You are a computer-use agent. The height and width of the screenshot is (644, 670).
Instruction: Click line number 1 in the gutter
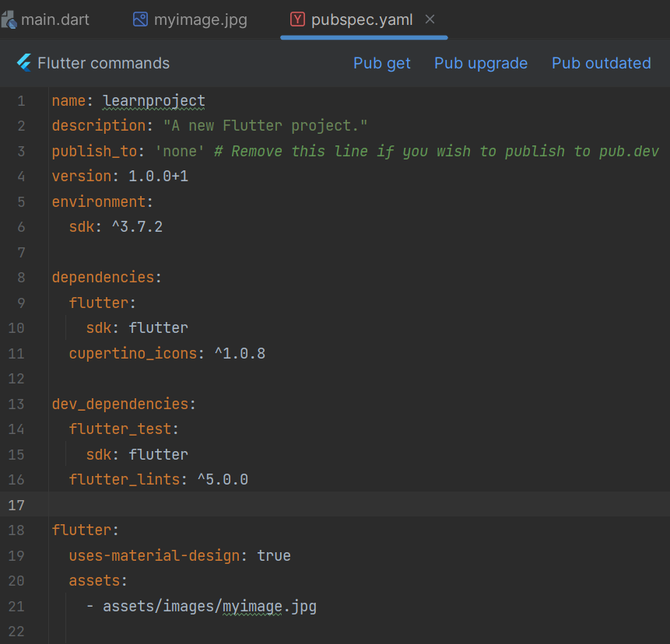pyautogui.click(x=21, y=100)
